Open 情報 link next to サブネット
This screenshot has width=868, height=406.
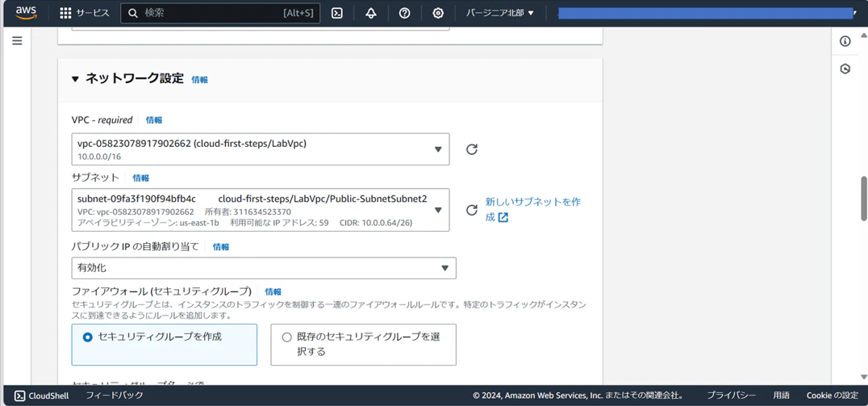pyautogui.click(x=140, y=178)
